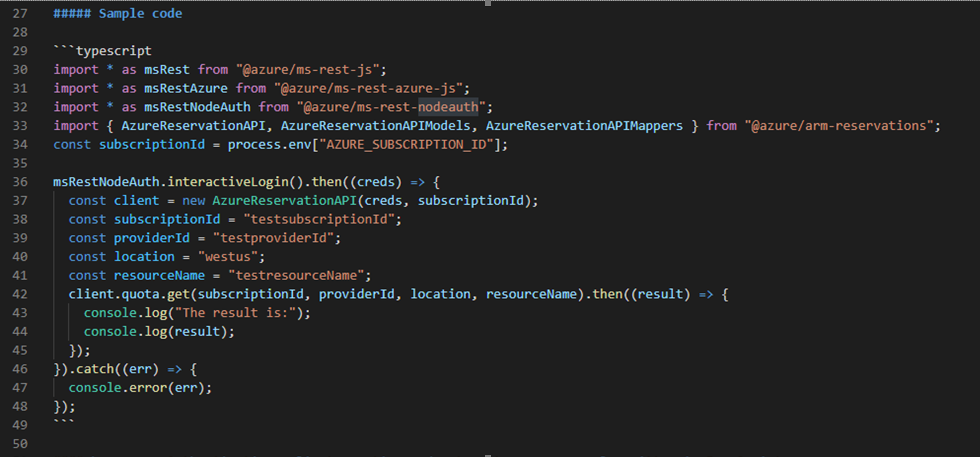Click 'catch' on line 46
This screenshot has height=457, width=980.
[95, 369]
